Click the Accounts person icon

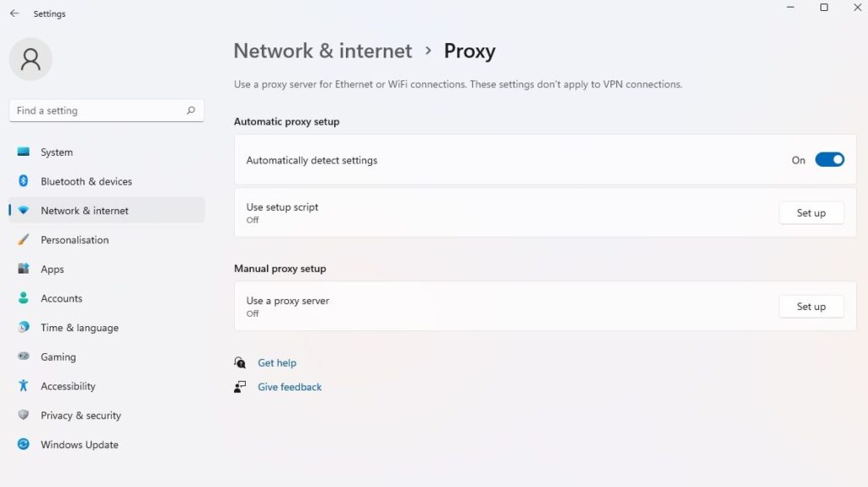pyautogui.click(x=23, y=298)
